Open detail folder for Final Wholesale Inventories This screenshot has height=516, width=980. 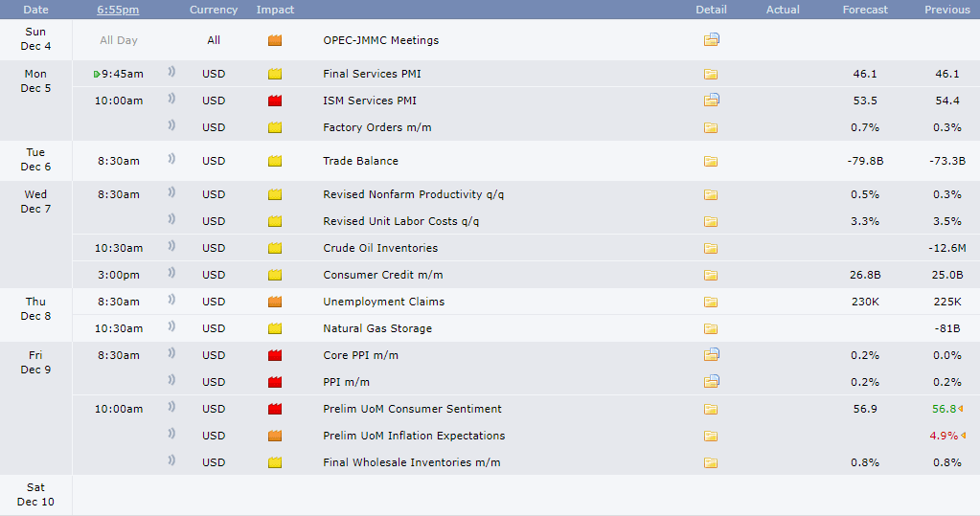[x=711, y=463]
